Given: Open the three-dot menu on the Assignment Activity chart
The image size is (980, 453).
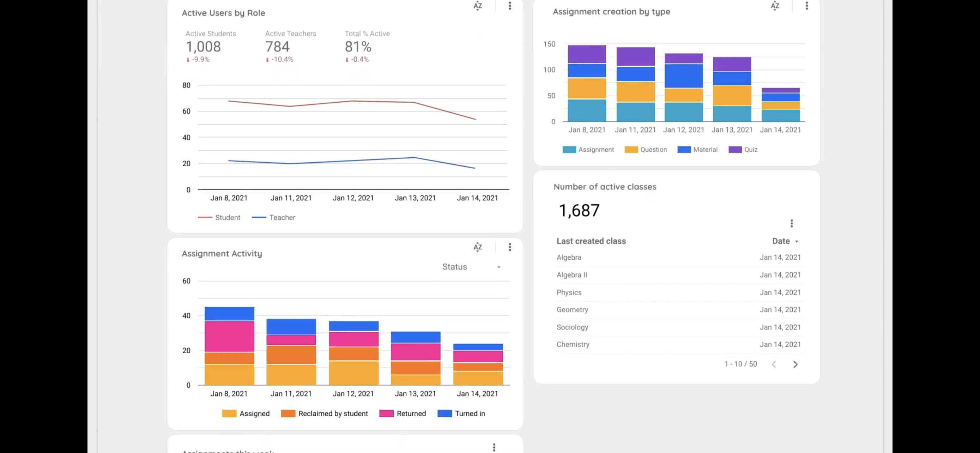Looking at the screenshot, I should (510, 247).
